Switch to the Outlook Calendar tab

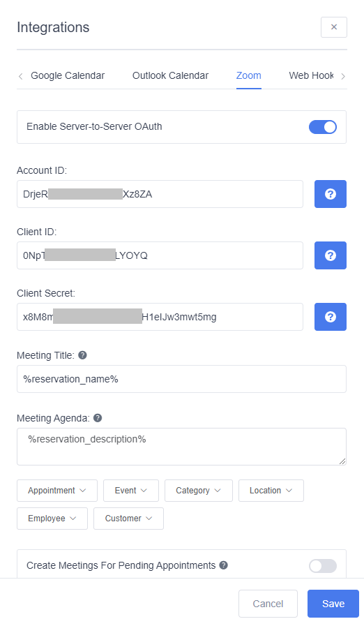[x=170, y=75]
